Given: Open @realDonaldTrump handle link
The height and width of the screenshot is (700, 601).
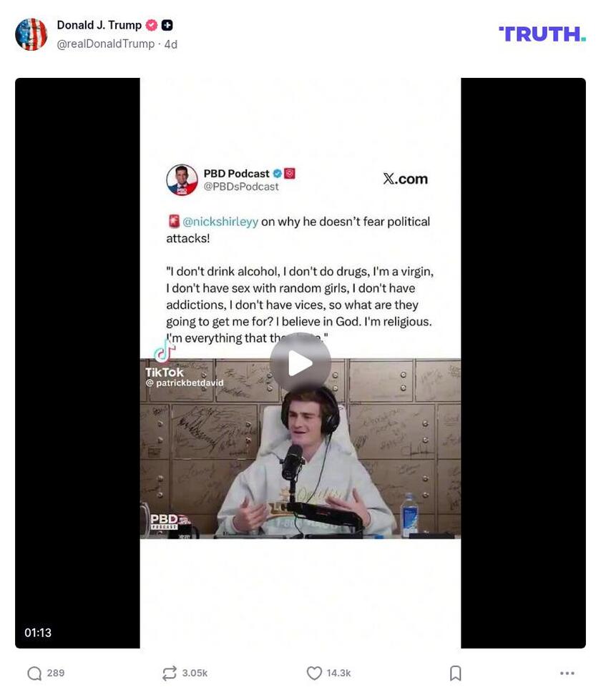Looking at the screenshot, I should click(105, 44).
